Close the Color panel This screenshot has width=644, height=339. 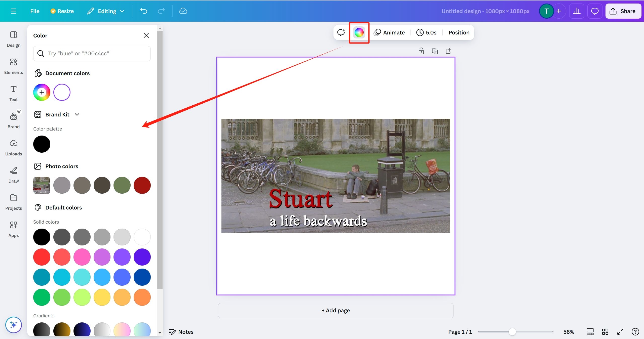pyautogui.click(x=146, y=35)
